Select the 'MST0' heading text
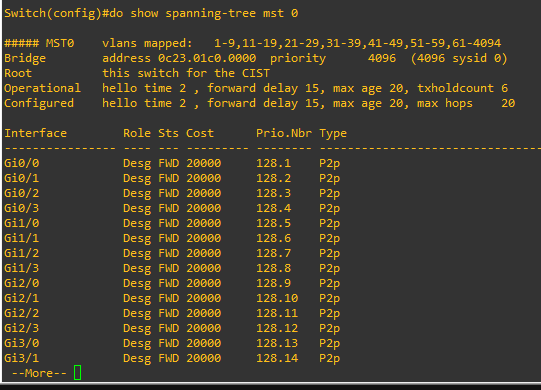Viewport: 541px width, 390px height. [60, 43]
